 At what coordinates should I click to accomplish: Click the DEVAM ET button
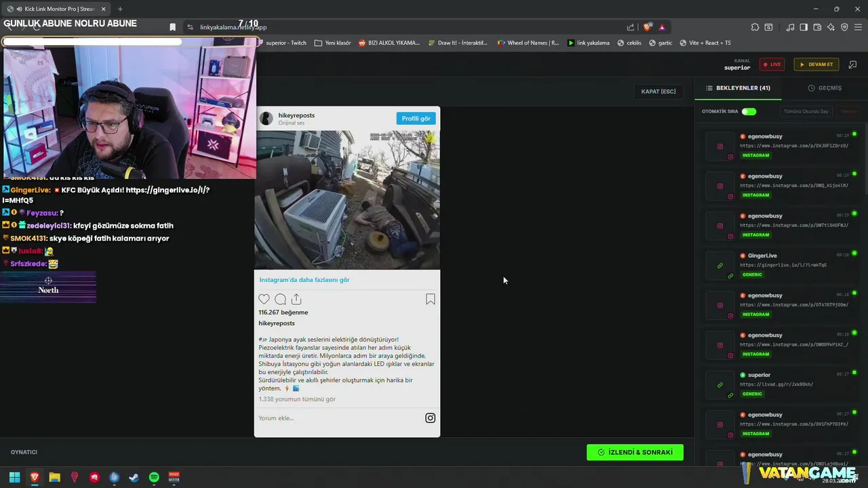[x=816, y=64]
